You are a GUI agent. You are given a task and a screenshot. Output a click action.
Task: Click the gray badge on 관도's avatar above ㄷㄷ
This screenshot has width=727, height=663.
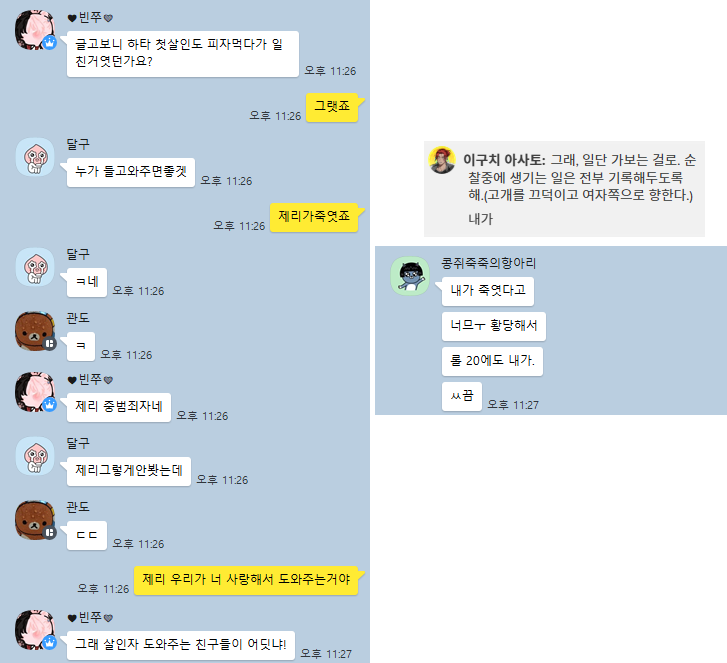click(50, 533)
